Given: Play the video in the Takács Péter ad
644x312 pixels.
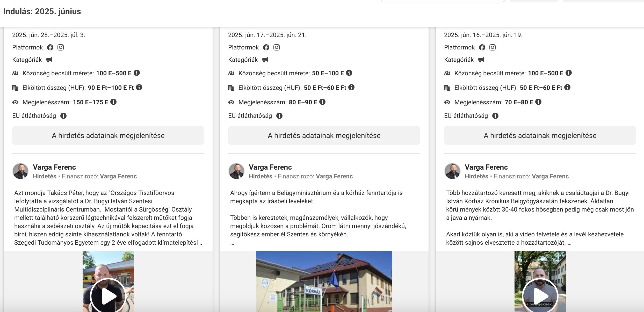Looking at the screenshot, I should coord(108,296).
